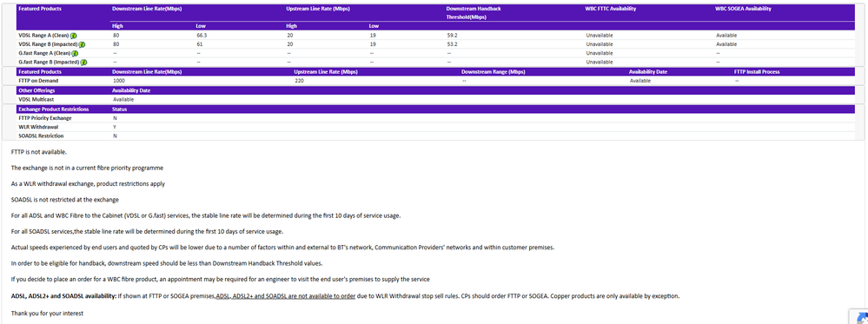This screenshot has height=324, width=868.
Task: Click the info icon beside G.fast Range A (Clean)
Action: coord(75,53)
